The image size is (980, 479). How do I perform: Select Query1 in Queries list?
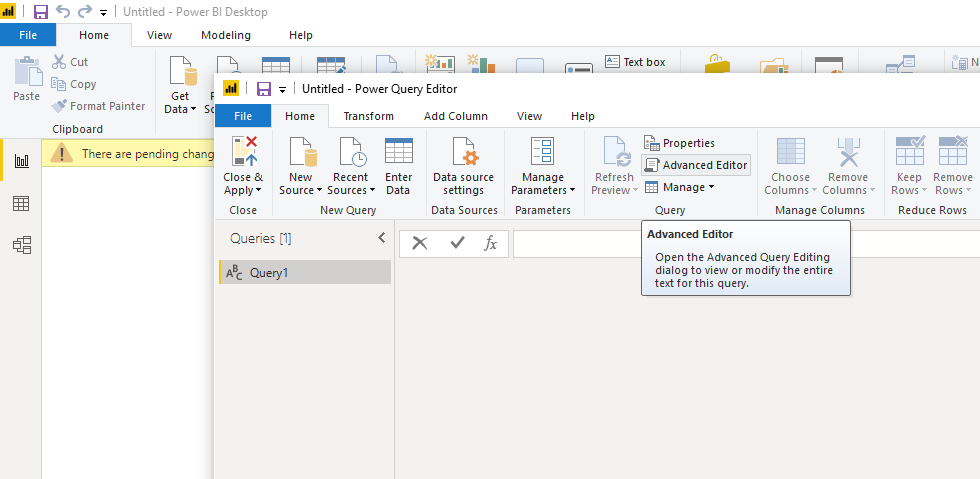point(305,273)
